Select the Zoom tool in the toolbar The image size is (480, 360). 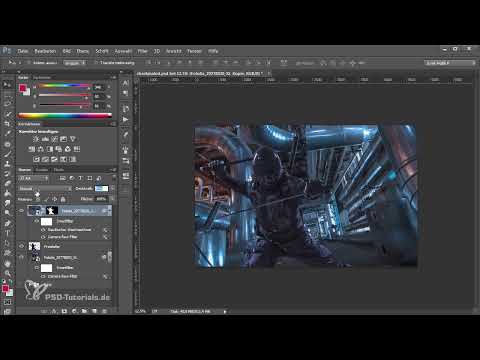click(7, 273)
